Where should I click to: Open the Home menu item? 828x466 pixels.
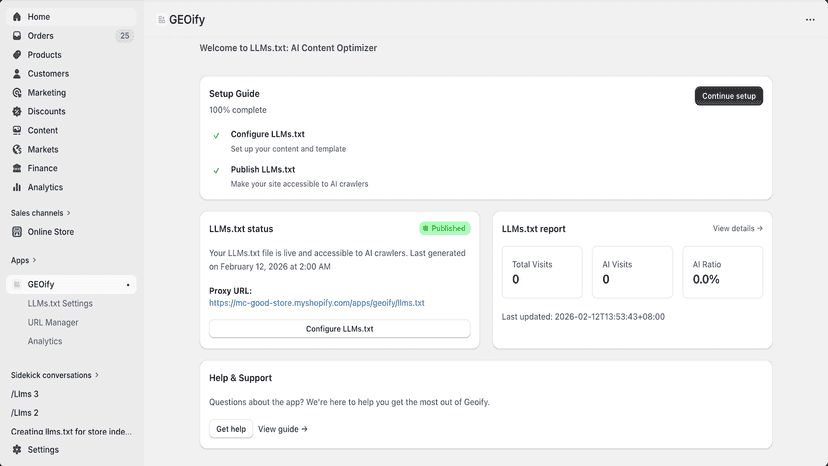(x=71, y=17)
